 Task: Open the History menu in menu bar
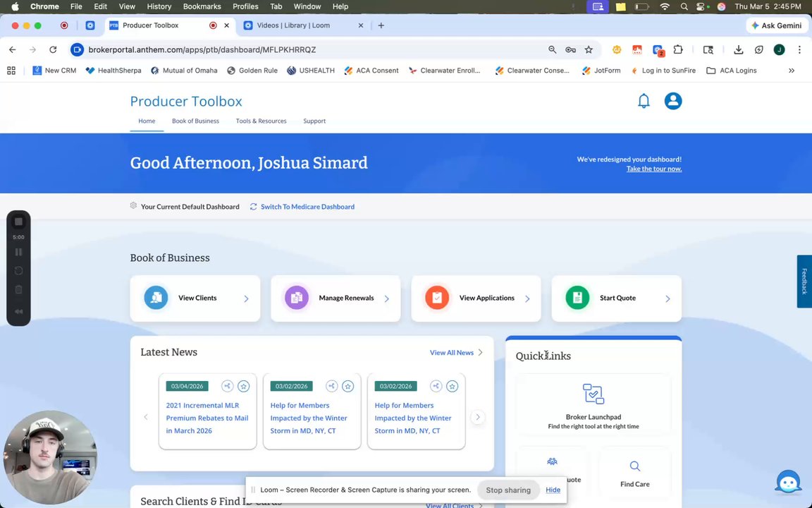click(x=159, y=7)
